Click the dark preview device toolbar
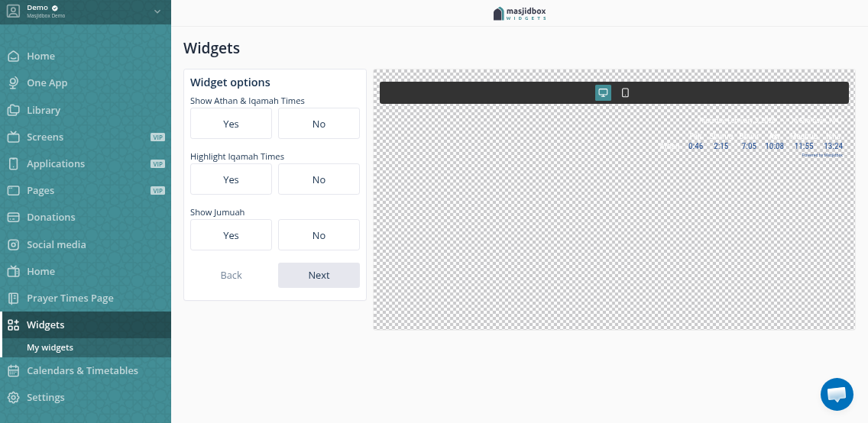 (x=614, y=93)
